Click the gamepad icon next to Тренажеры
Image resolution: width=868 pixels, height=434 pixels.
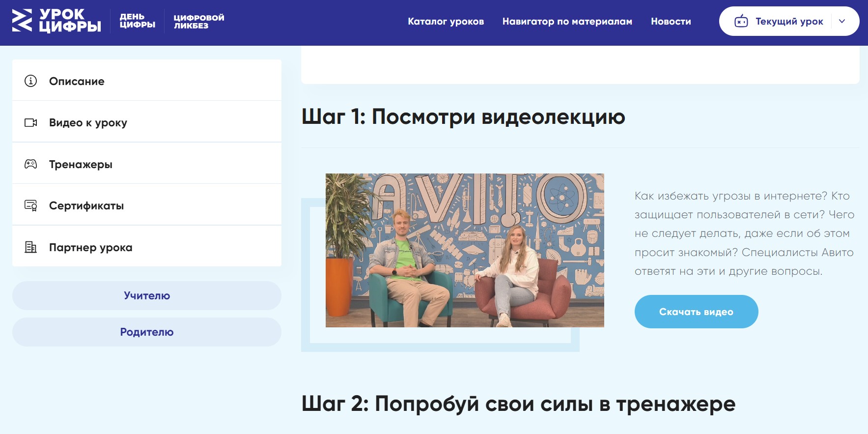pyautogui.click(x=30, y=164)
